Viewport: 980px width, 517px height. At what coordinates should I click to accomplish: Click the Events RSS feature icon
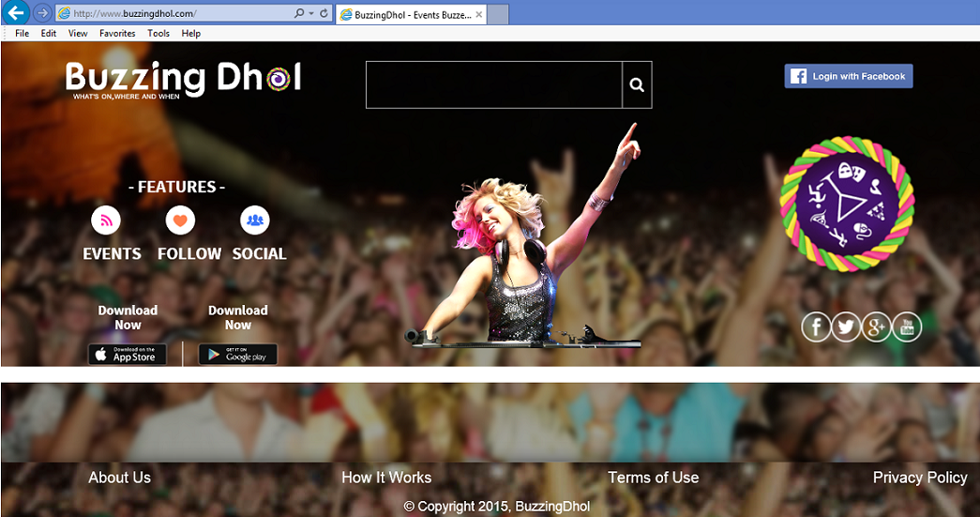(106, 220)
